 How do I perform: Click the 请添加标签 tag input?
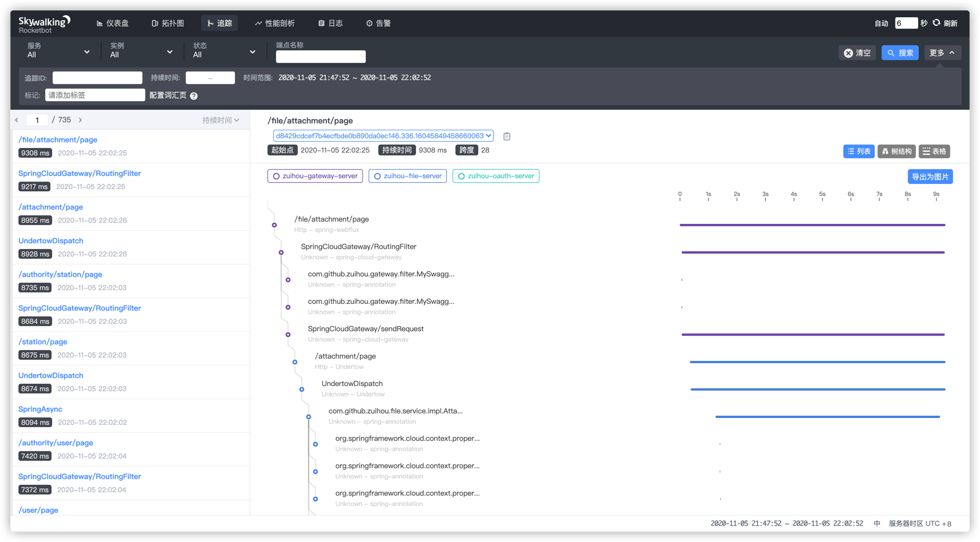click(x=95, y=95)
